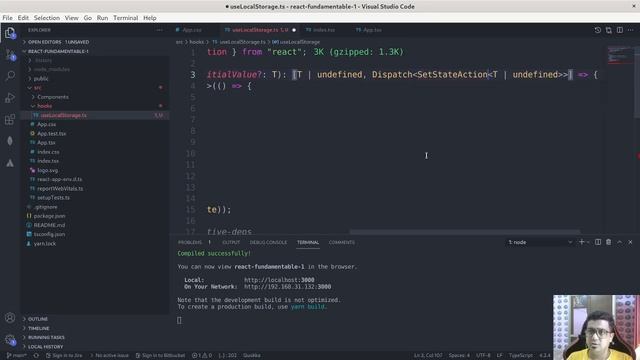Switch to the index.tsx editor tab

(324, 30)
